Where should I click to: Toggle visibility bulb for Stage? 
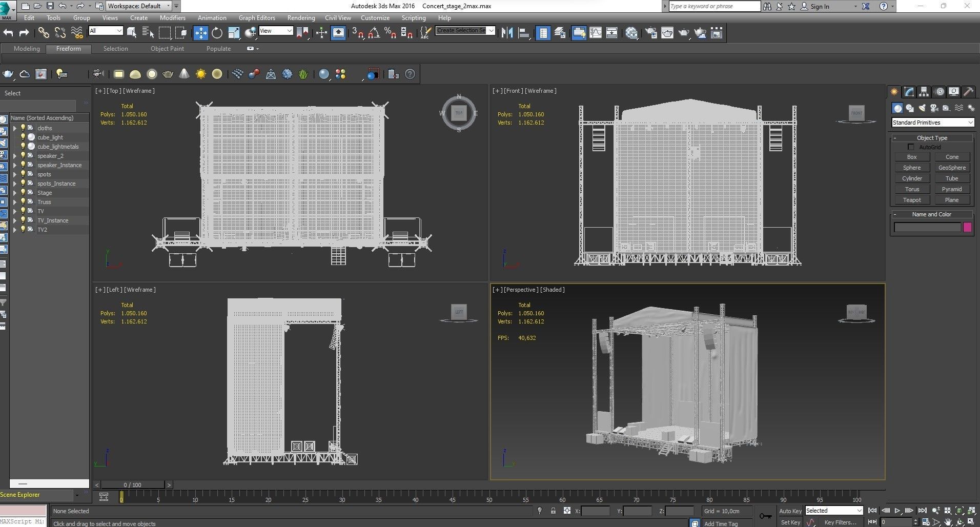coord(23,192)
